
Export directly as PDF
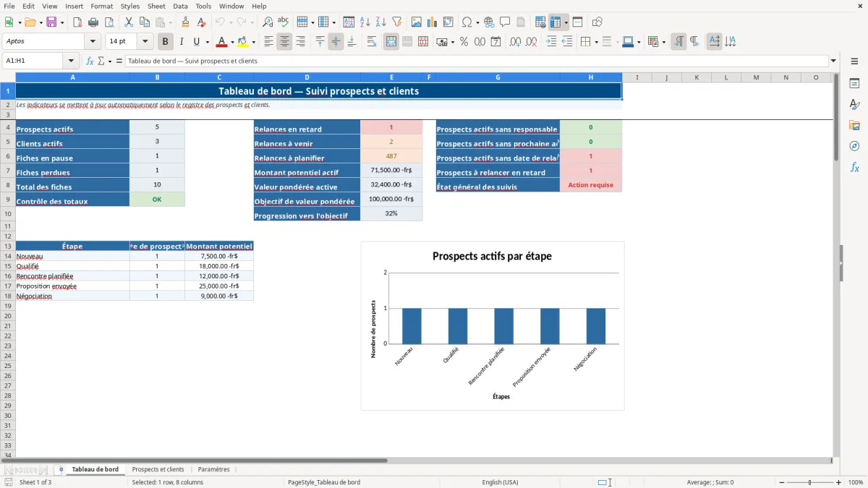[77, 22]
